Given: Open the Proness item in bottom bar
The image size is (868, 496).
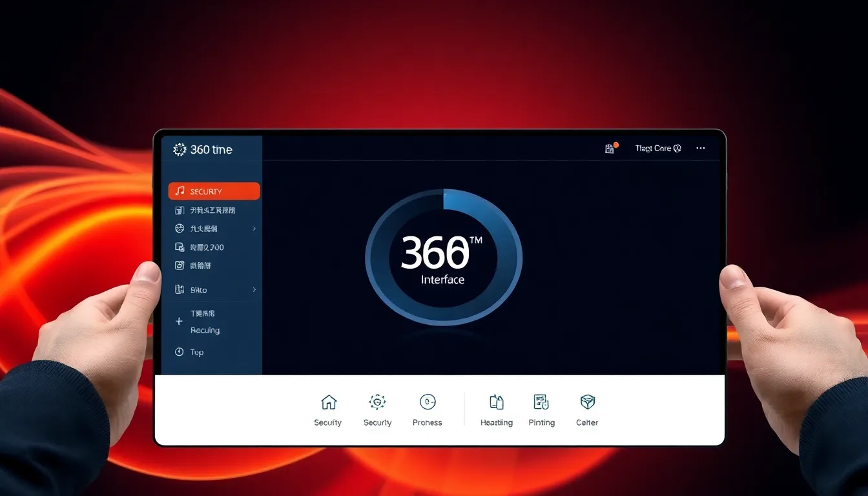Looking at the screenshot, I should 428,410.
